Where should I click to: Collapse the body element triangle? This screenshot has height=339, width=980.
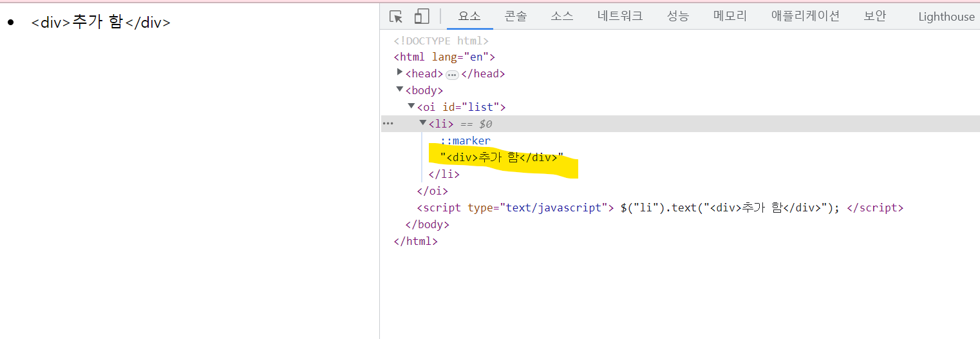(400, 90)
